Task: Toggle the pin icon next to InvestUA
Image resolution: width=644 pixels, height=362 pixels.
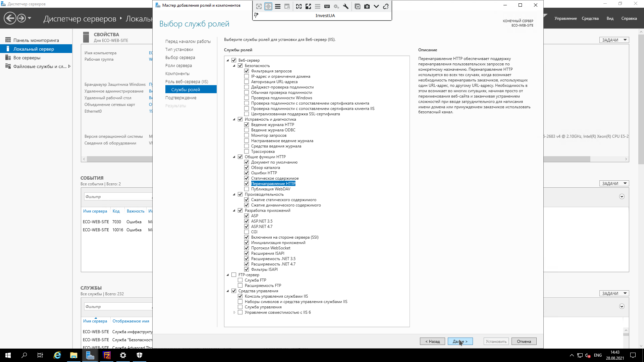Action: tap(256, 15)
